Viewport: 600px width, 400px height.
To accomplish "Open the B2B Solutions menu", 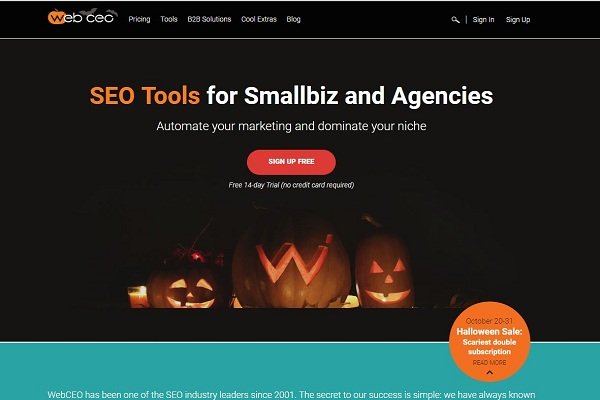I will (209, 19).
